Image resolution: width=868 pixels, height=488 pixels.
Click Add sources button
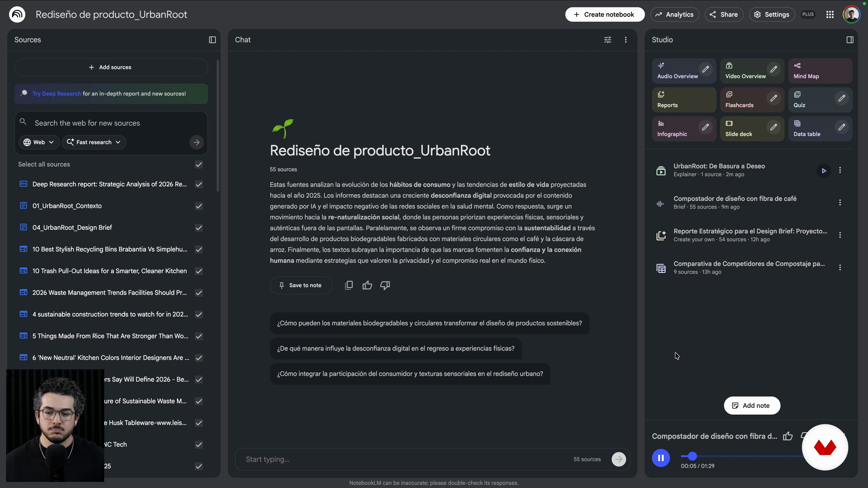111,67
